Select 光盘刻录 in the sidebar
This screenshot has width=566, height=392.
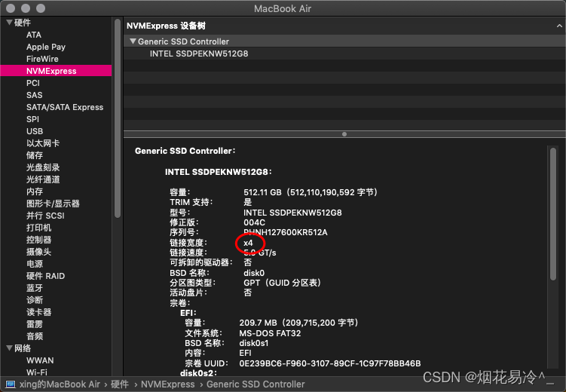click(43, 167)
